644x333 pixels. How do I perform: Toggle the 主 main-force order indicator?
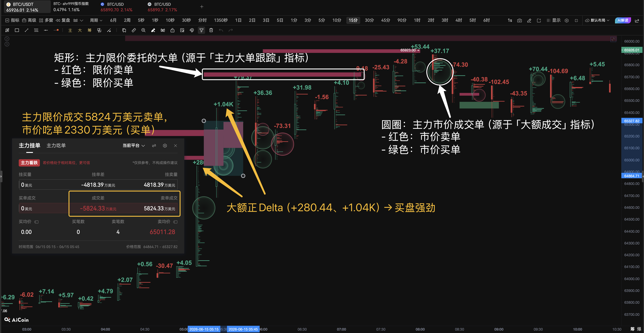[x=70, y=30]
